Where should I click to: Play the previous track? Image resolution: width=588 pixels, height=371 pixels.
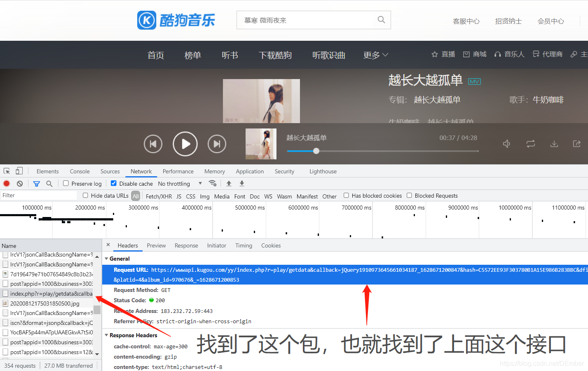153,144
